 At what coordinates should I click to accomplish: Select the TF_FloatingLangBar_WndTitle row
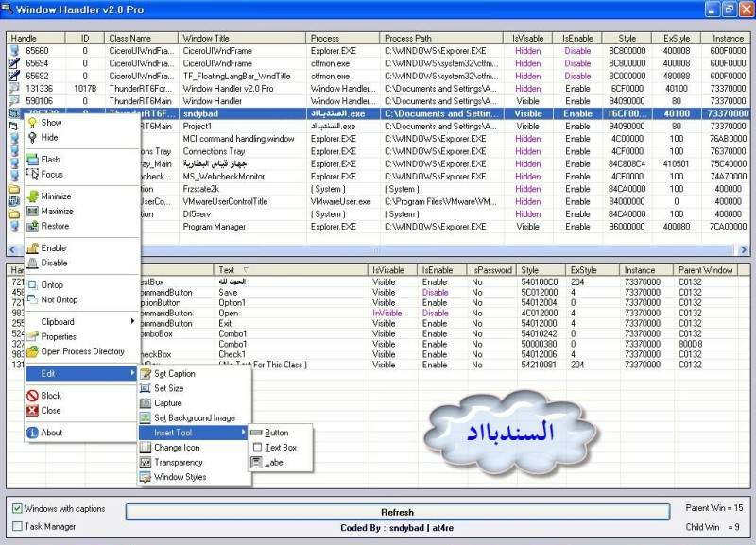(x=378, y=77)
